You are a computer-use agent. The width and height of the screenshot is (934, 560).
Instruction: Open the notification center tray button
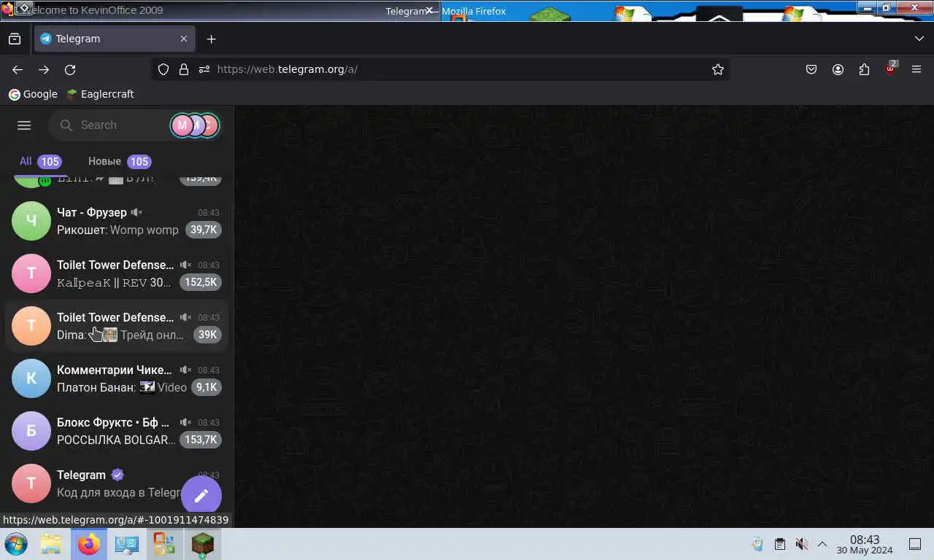coord(915,544)
